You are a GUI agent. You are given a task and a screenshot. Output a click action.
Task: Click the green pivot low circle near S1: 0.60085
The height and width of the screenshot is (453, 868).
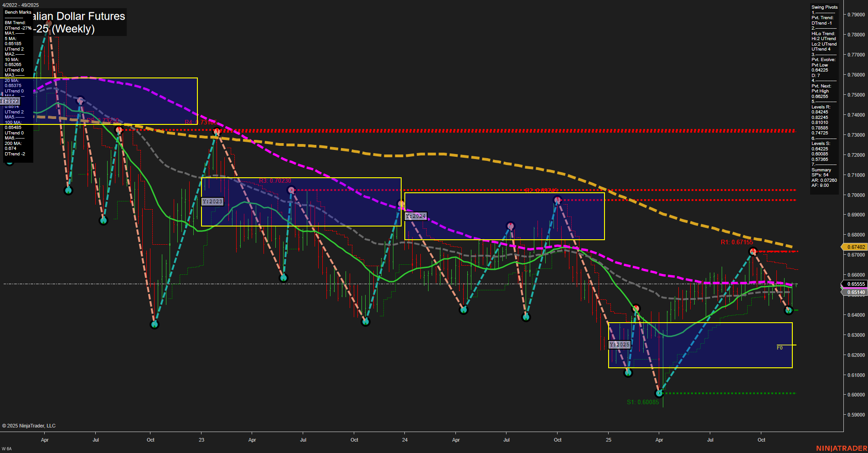[659, 393]
